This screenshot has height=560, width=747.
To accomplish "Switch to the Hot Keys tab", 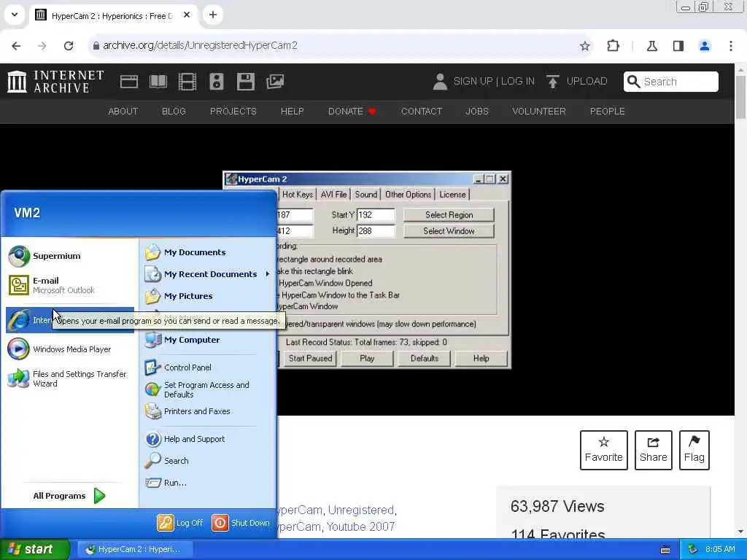I will (x=298, y=194).
